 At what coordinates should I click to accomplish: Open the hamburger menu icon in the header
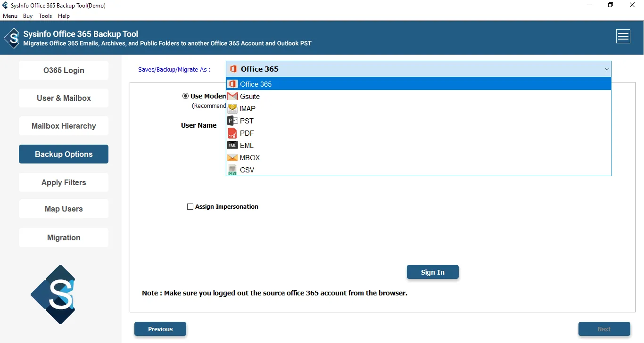tap(623, 36)
